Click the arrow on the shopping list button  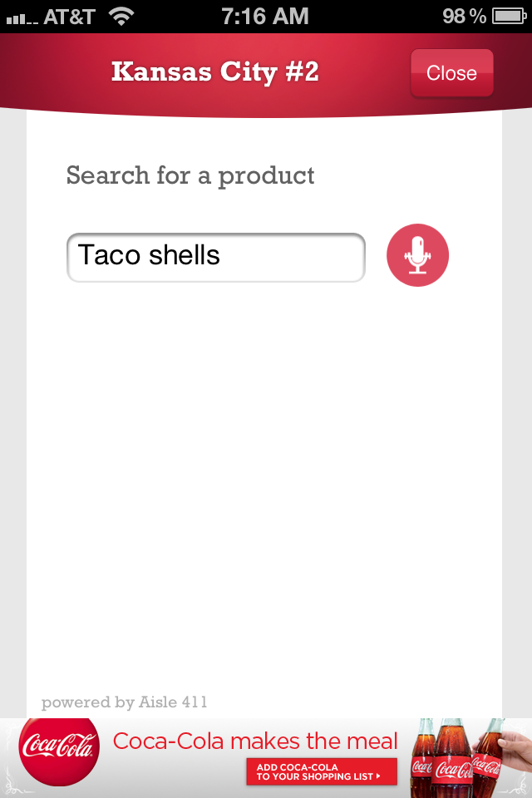click(378, 776)
